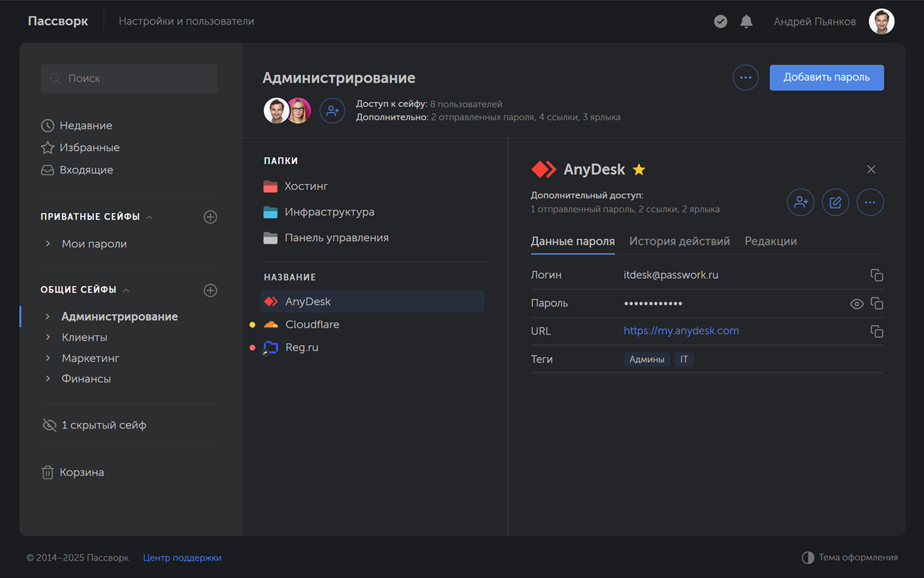Open vault options three-dot button
Viewport: 924px width, 578px height.
point(745,78)
